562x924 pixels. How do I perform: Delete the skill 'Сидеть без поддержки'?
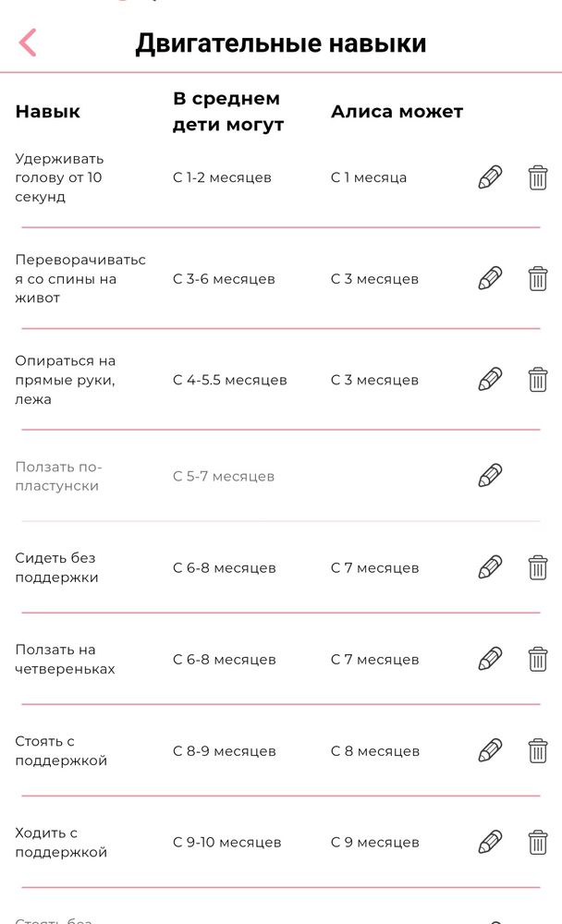click(537, 567)
